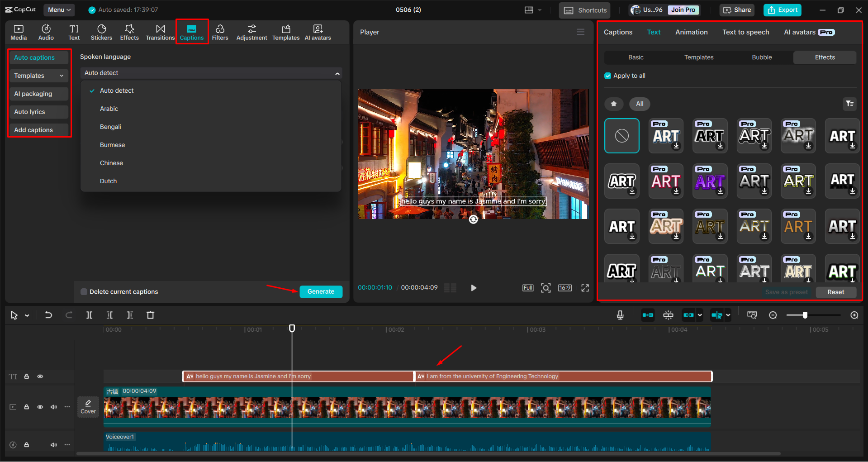Screen dimensions: 868x462
Task: Delete the selected clip with the trash icon
Action: pos(150,315)
